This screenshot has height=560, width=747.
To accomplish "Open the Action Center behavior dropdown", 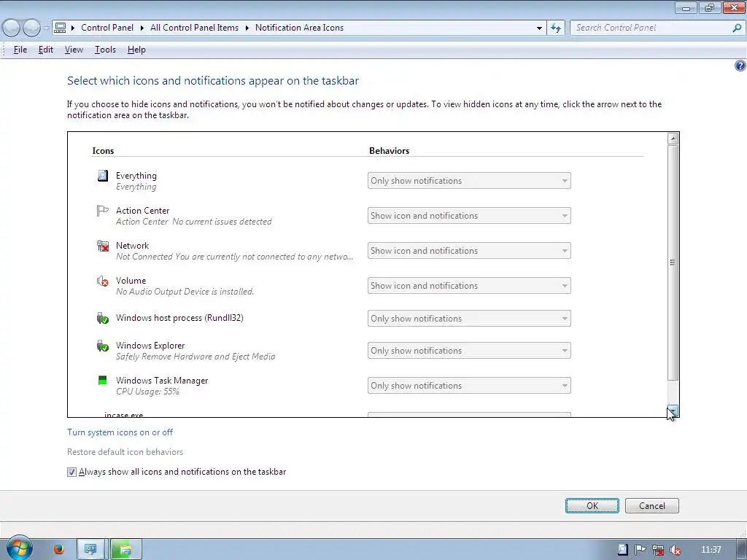I will click(x=469, y=216).
